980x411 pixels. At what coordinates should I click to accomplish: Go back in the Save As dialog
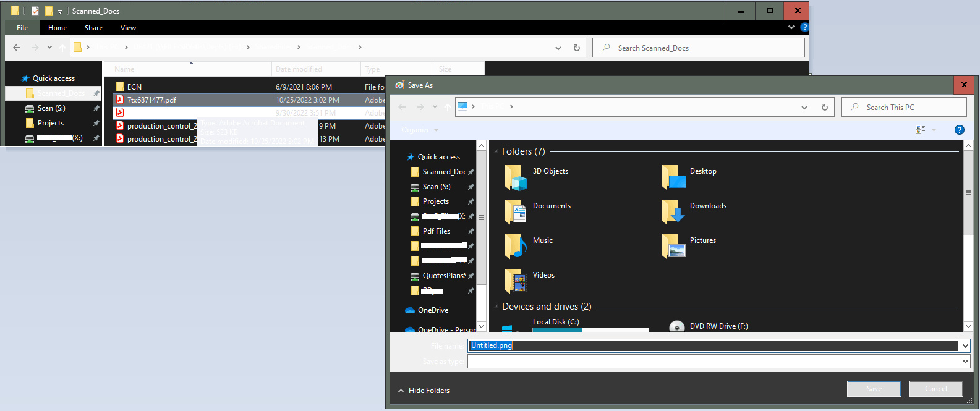403,107
